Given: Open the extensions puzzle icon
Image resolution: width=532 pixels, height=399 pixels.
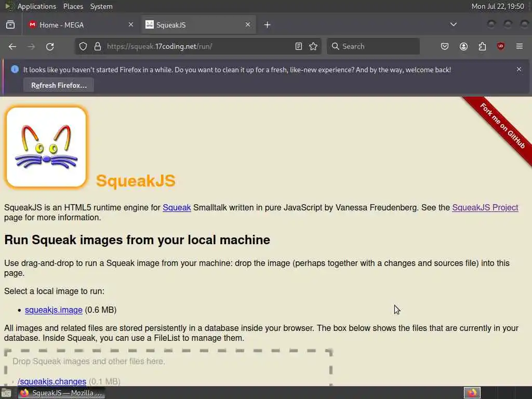Looking at the screenshot, I should [482, 46].
